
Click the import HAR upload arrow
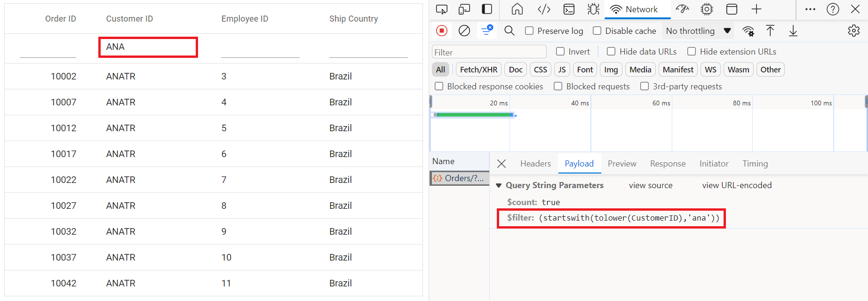(770, 31)
